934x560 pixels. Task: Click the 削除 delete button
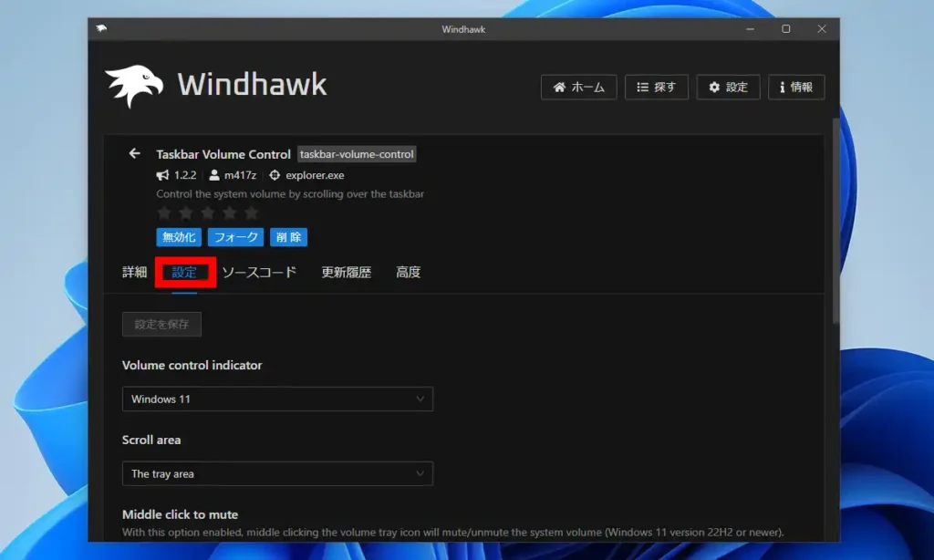pos(288,237)
